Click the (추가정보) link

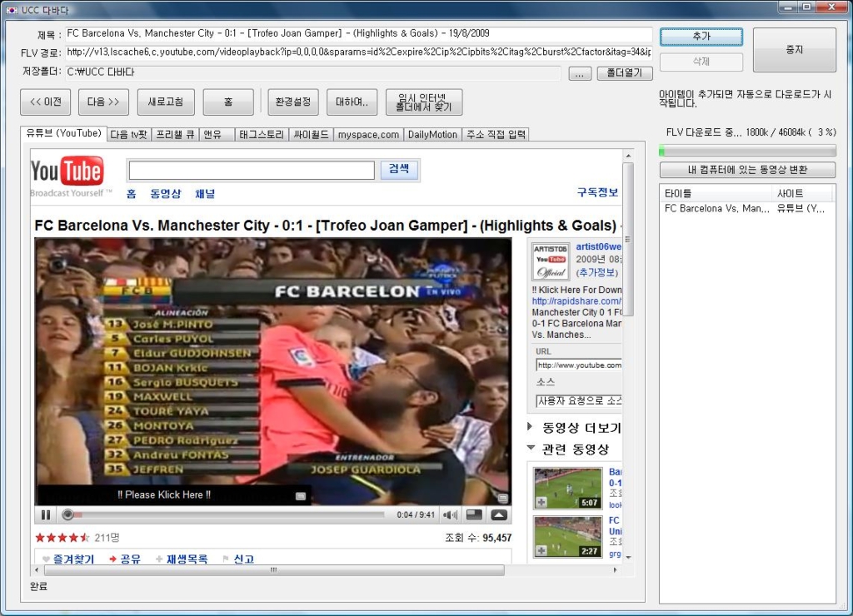596,272
